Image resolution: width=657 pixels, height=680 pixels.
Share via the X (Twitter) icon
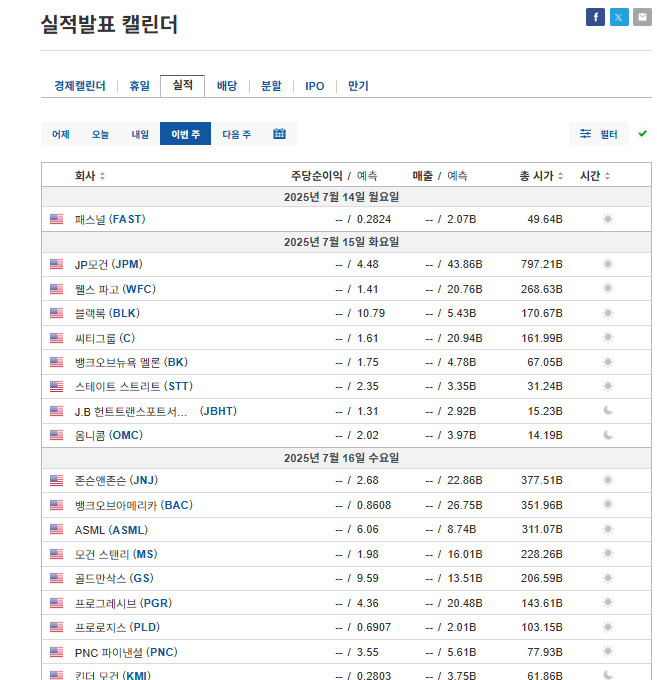click(x=618, y=17)
